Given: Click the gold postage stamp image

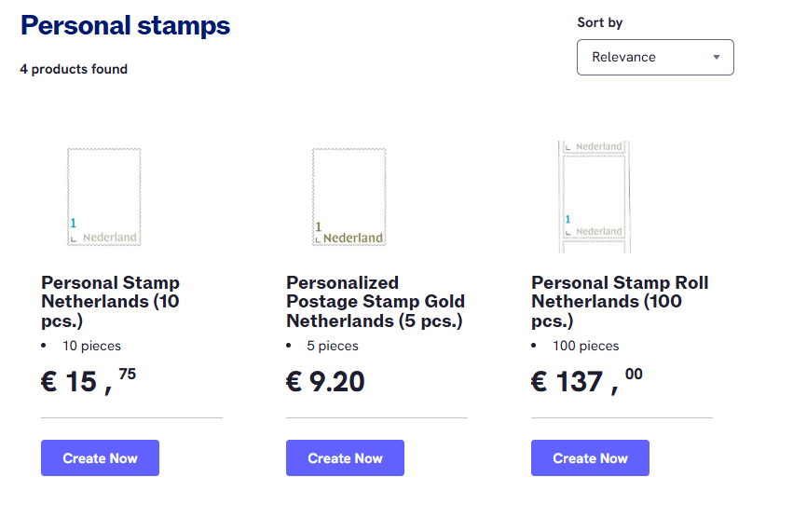Looking at the screenshot, I should point(349,197).
